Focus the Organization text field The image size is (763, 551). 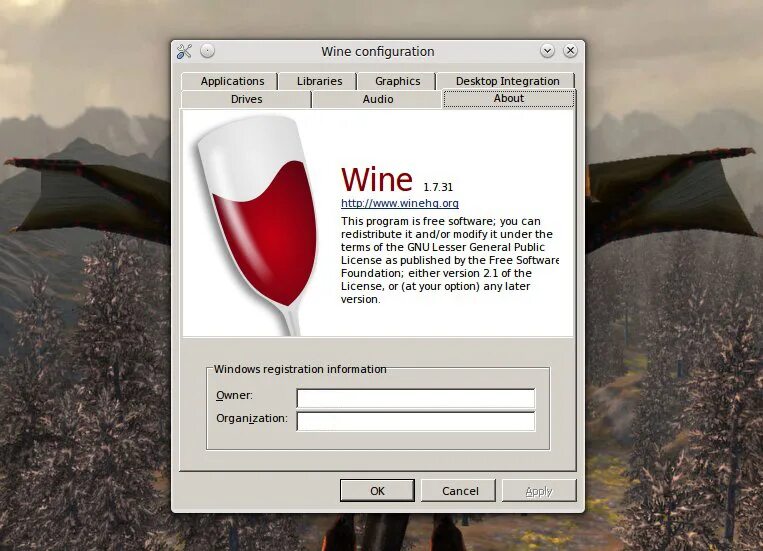tap(416, 421)
